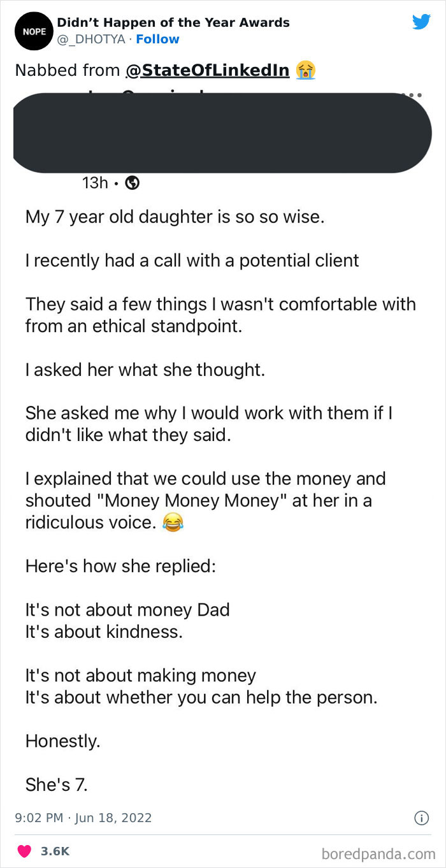446x868 pixels.
Task: Open the 9:02 PM Jun 18, 2022 timestamp
Action: coord(83,818)
